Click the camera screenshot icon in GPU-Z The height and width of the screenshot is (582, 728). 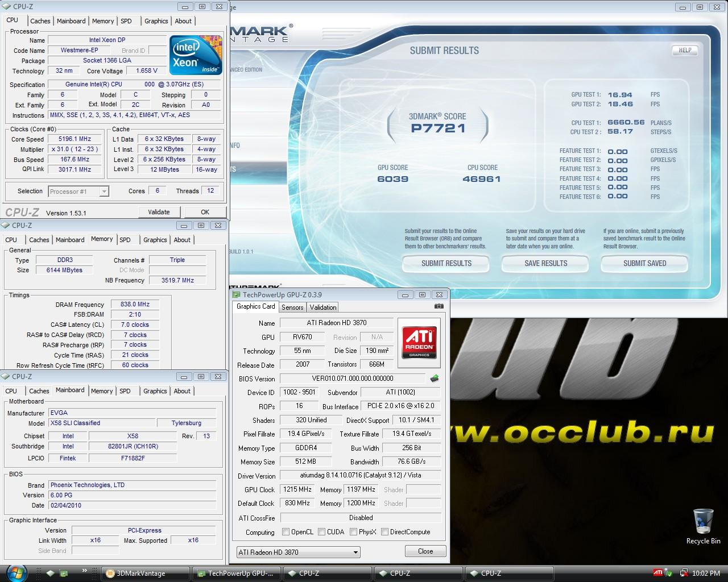click(x=439, y=306)
